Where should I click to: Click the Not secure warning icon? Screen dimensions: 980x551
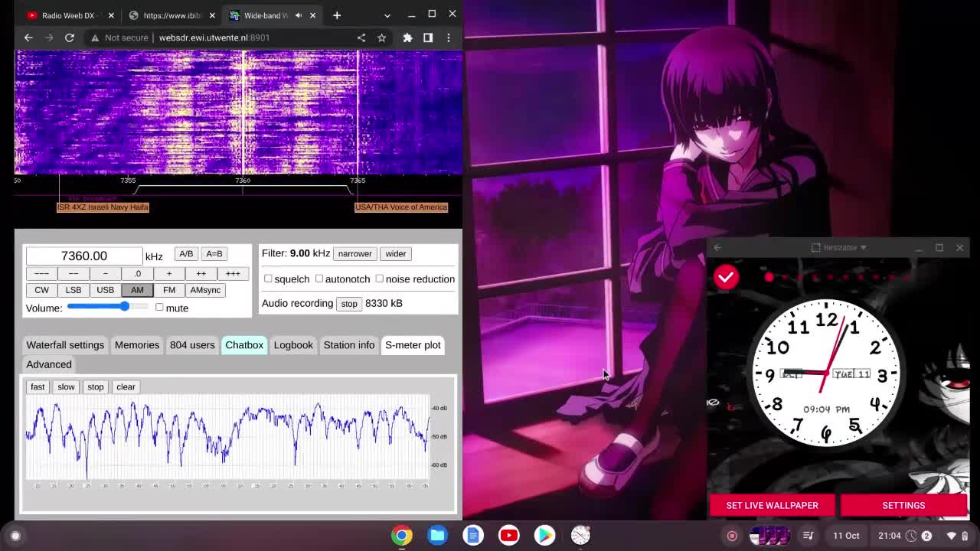(95, 37)
